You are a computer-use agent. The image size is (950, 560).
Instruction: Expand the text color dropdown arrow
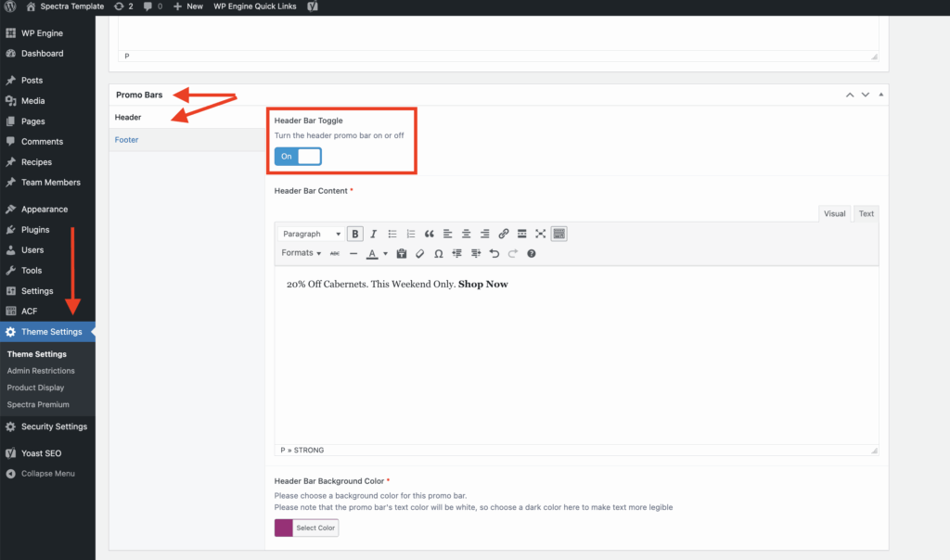[x=385, y=253]
